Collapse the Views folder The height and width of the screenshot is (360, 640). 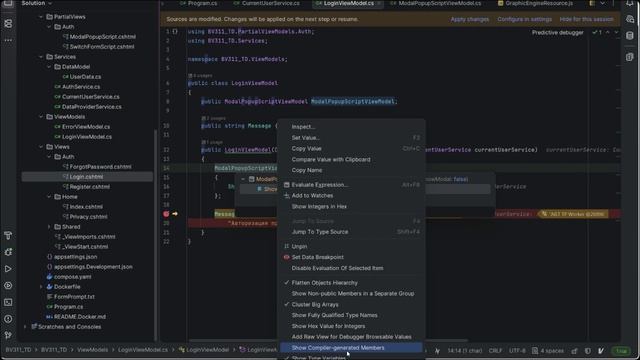pos(41,147)
